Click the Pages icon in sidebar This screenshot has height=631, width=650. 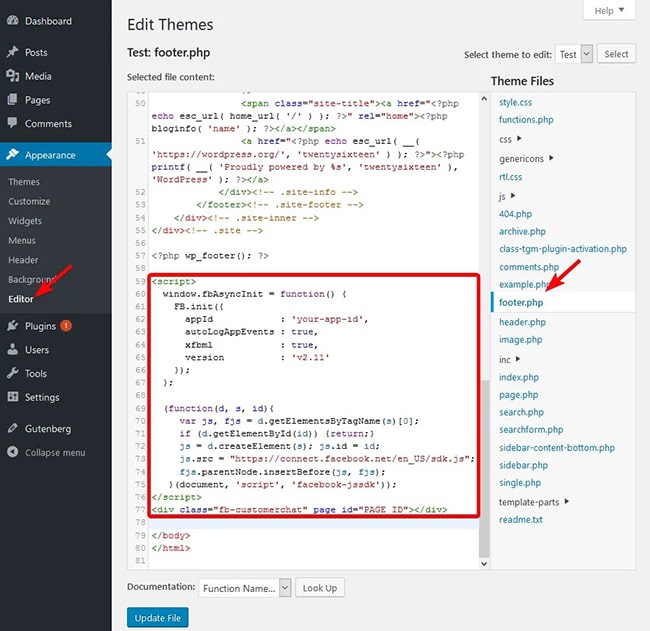13,100
